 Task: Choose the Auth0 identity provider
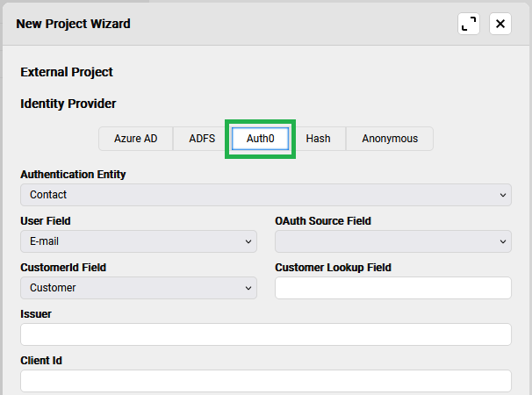[x=260, y=139]
